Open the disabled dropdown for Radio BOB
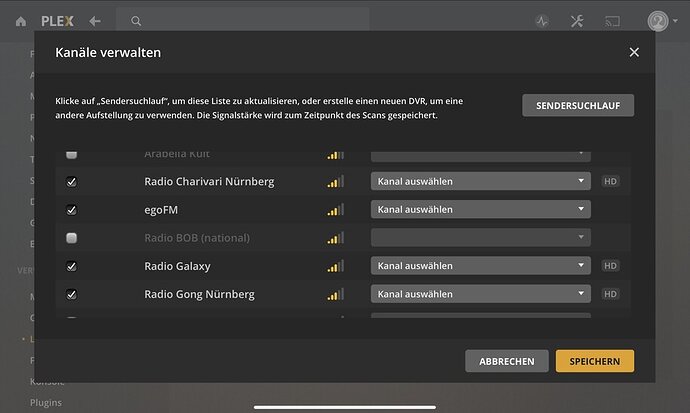Viewport: 690px width, 413px height. pyautogui.click(x=481, y=238)
